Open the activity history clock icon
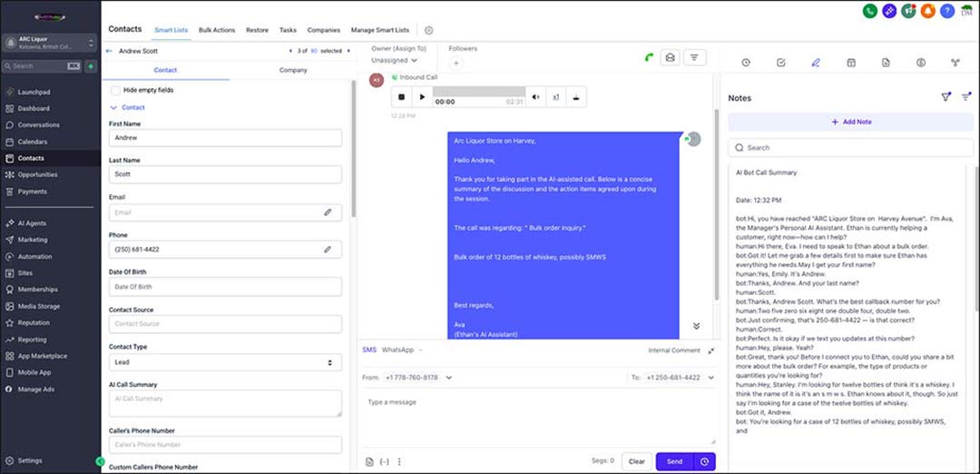The image size is (980, 474). coord(746,63)
